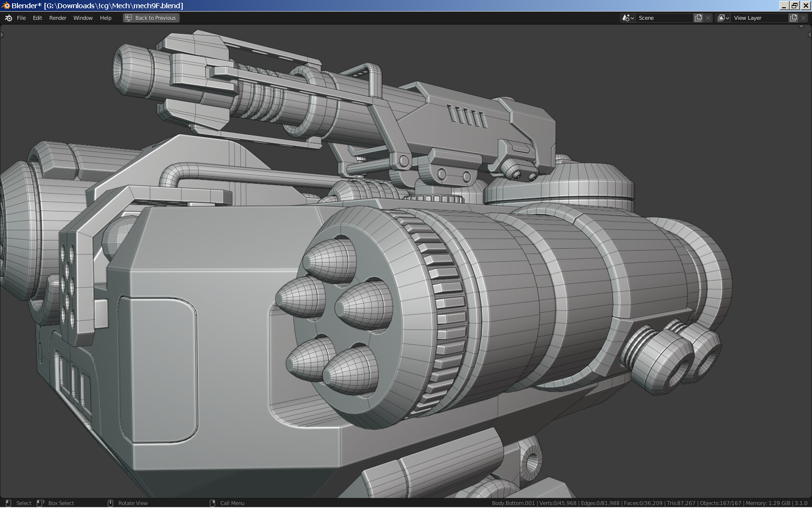Click Back to Previous to exit fullscreen
Image resolution: width=812 pixels, height=508 pixels.
[155, 18]
